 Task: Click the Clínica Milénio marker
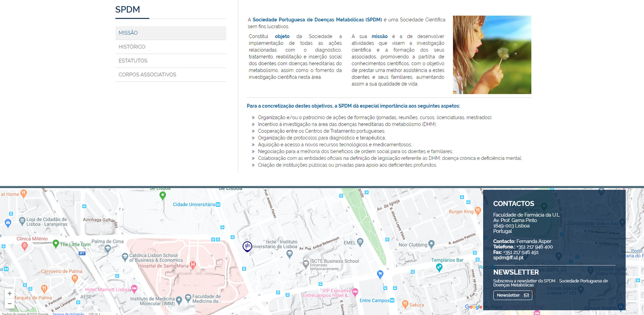(x=24, y=246)
